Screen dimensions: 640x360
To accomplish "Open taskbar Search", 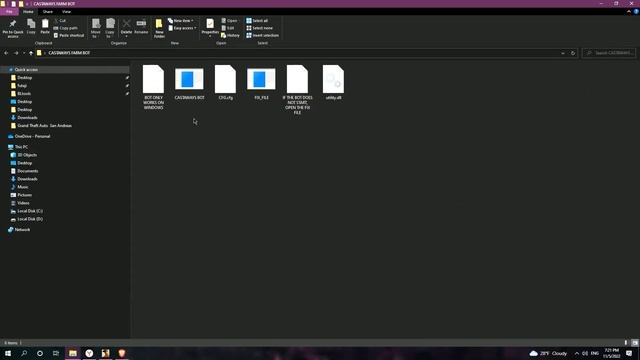I will point(24,353).
